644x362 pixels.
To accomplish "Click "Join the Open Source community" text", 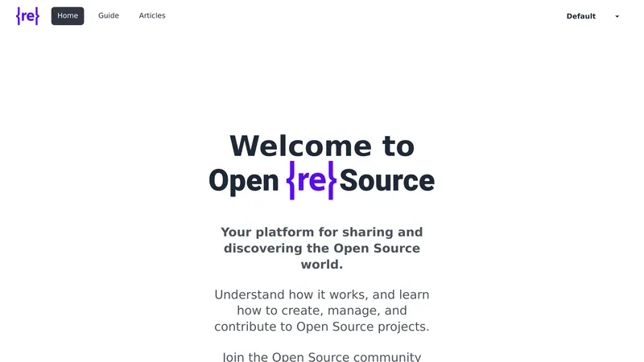I will tap(322, 356).
